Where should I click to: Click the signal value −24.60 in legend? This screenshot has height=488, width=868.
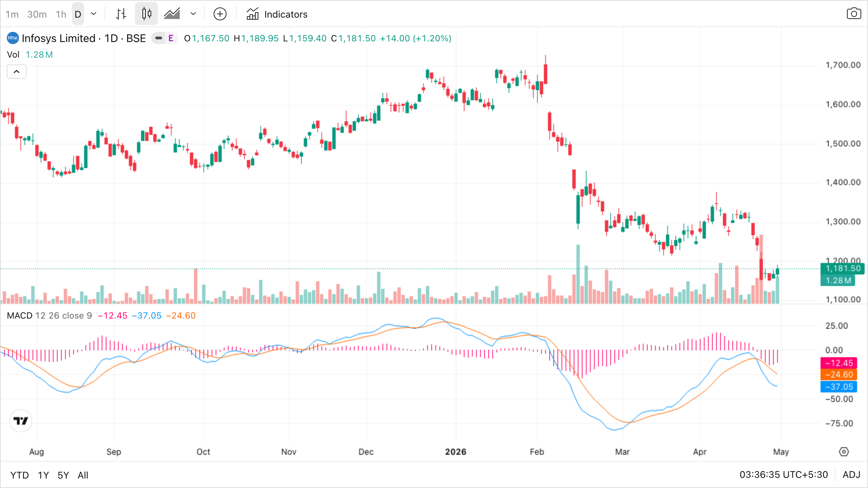click(181, 316)
